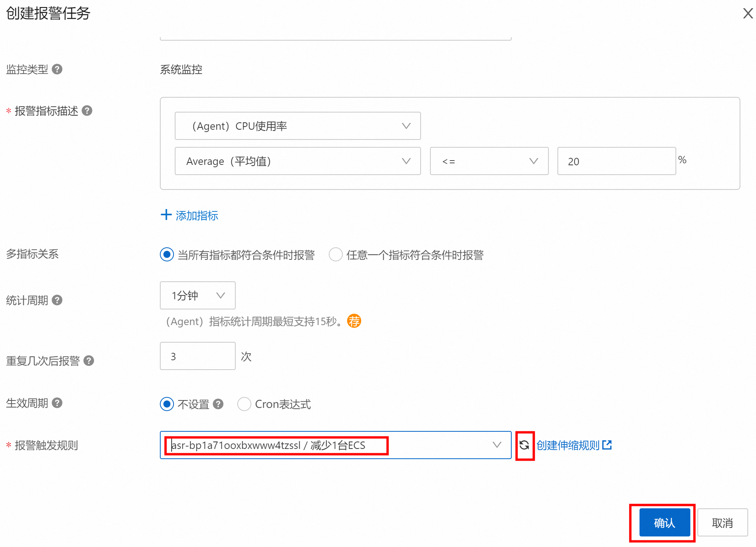The image size is (756, 547).
Task: Open (Agent) CPU使用率 metric dropdown
Action: (297, 126)
